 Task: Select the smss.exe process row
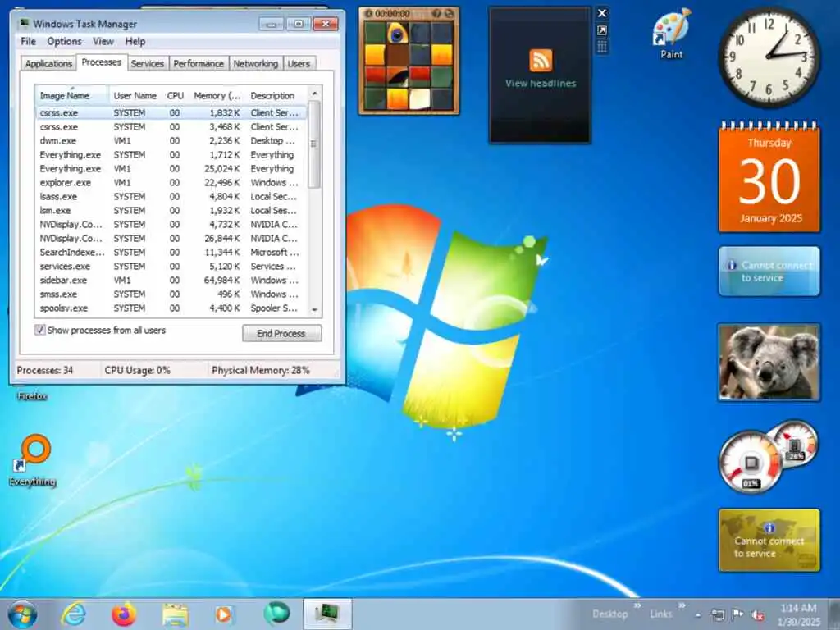point(171,294)
